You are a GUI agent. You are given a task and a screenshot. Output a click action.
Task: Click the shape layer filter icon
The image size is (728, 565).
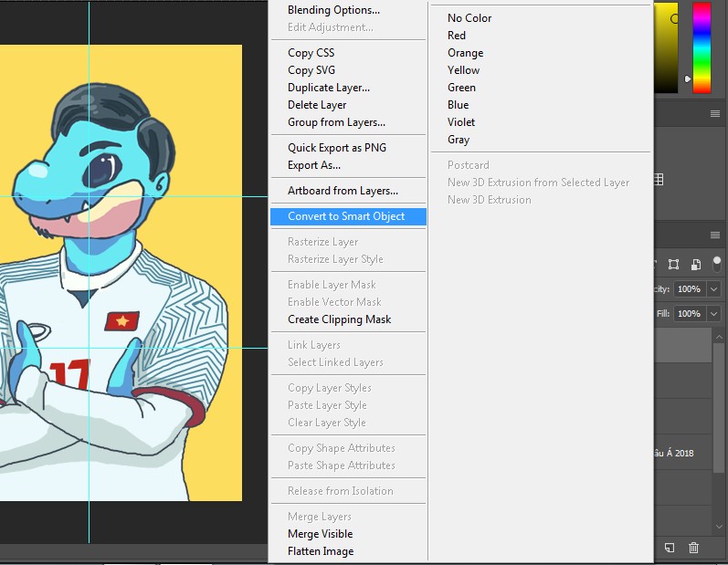673,265
